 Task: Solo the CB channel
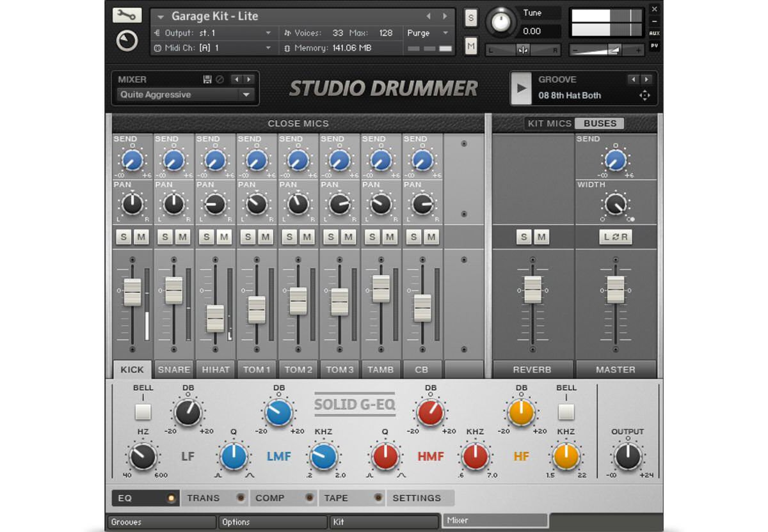(414, 237)
